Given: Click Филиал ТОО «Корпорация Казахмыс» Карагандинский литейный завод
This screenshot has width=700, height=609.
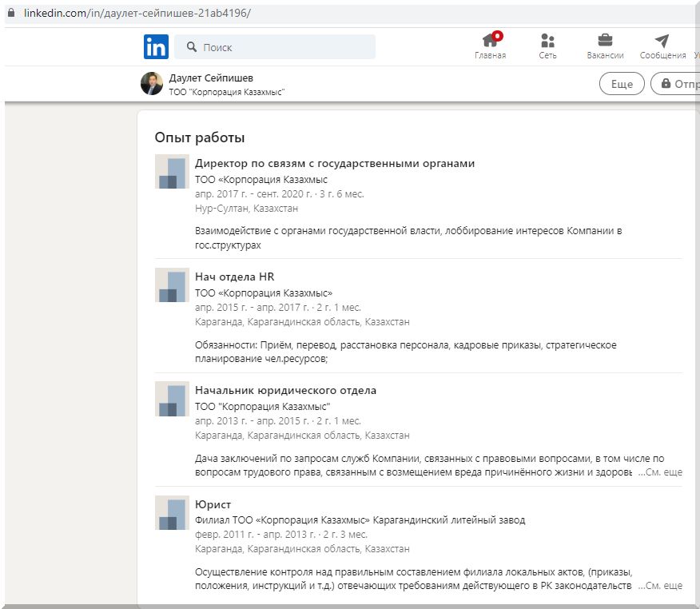Looking at the screenshot, I should click(360, 520).
